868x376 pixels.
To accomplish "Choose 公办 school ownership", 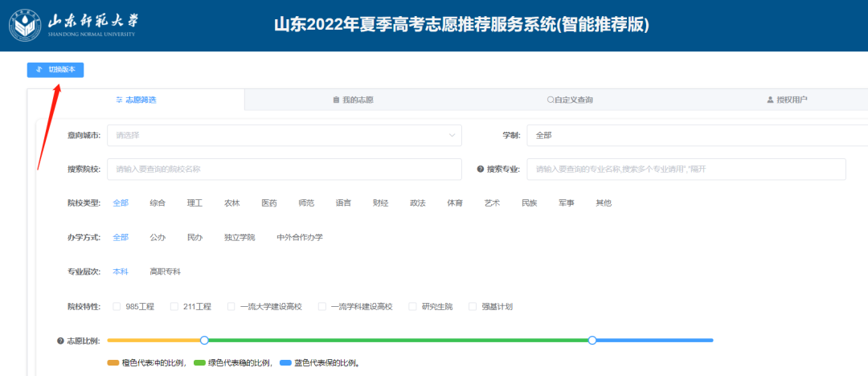I will [x=158, y=238].
